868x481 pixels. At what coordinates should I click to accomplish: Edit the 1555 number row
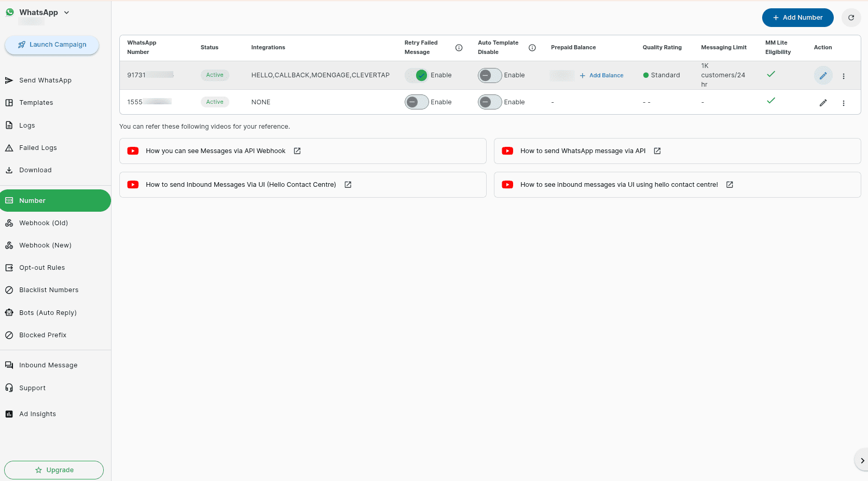click(x=823, y=103)
